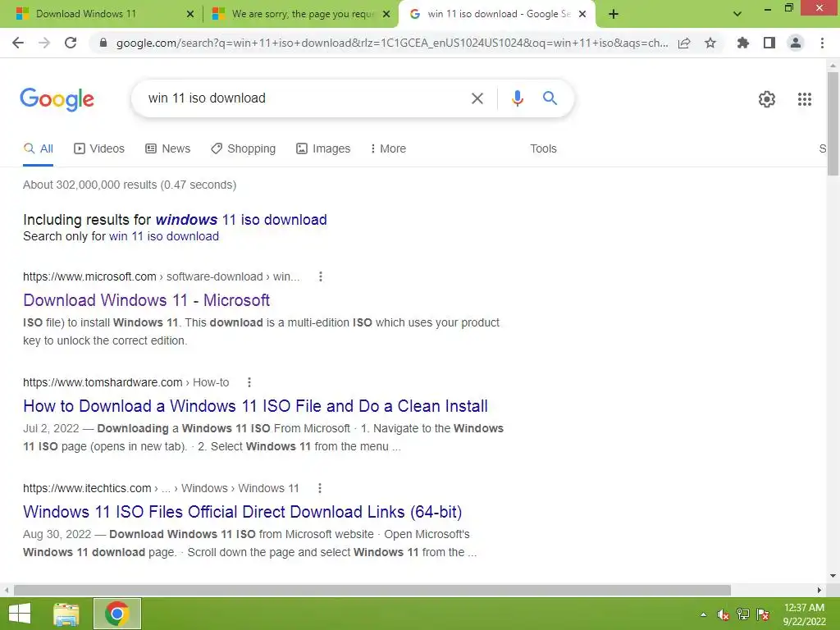Select the win 11 iso download tab
840x630 pixels.
[x=498, y=14]
